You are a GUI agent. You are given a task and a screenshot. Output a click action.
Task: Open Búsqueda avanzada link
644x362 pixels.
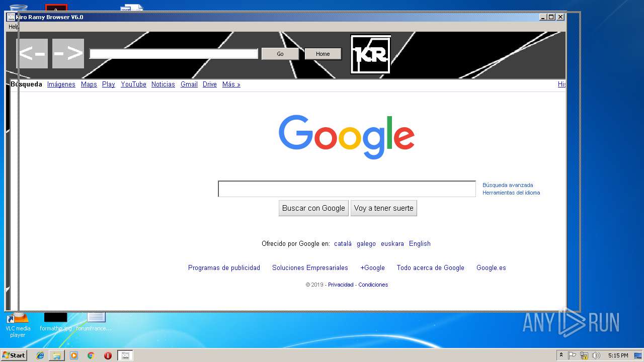click(x=508, y=185)
